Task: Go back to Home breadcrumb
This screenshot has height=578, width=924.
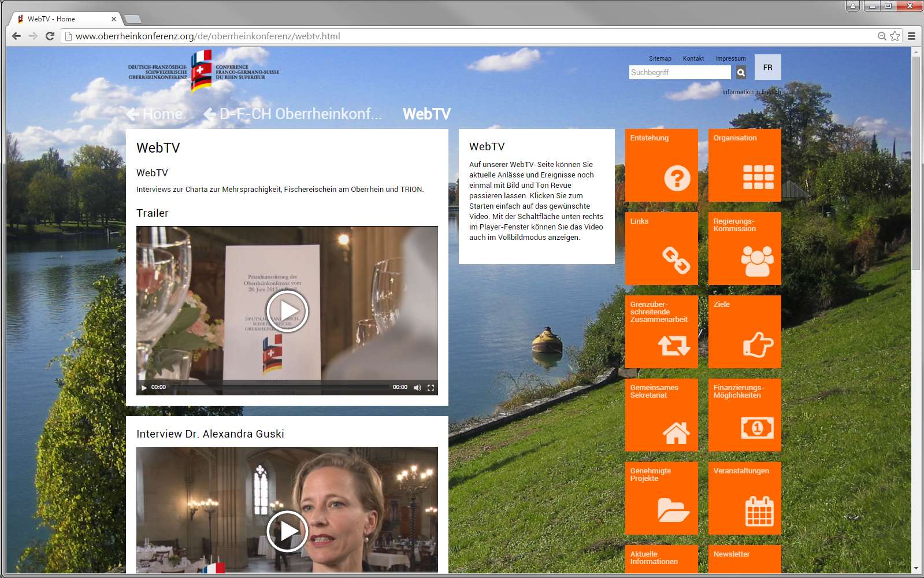Action: coord(155,114)
